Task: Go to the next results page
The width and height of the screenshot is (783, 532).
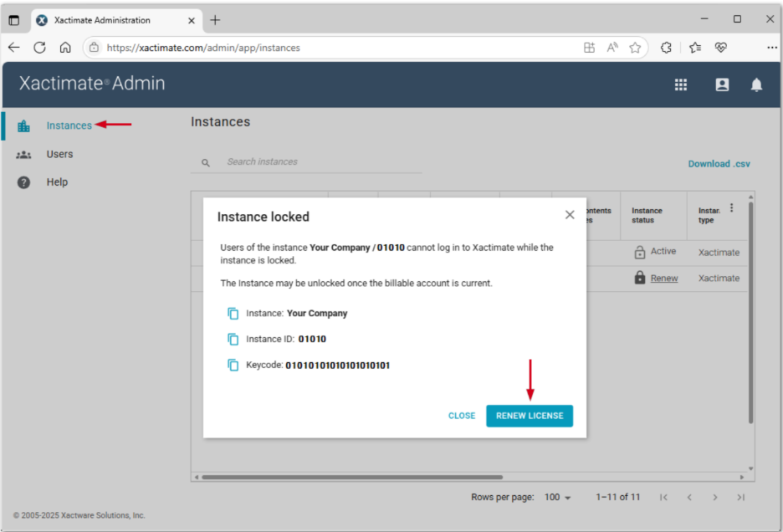Action: click(x=715, y=497)
